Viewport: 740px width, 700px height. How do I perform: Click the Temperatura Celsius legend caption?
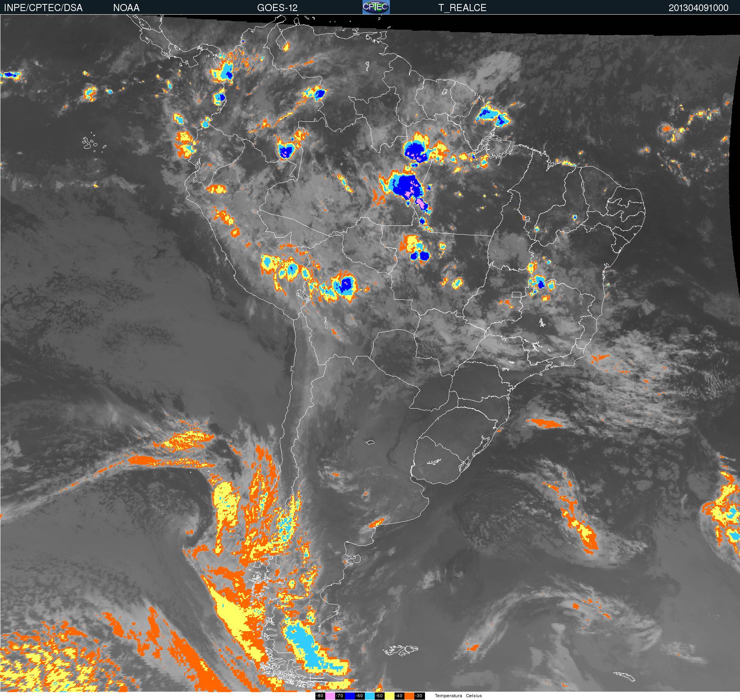pyautogui.click(x=458, y=696)
